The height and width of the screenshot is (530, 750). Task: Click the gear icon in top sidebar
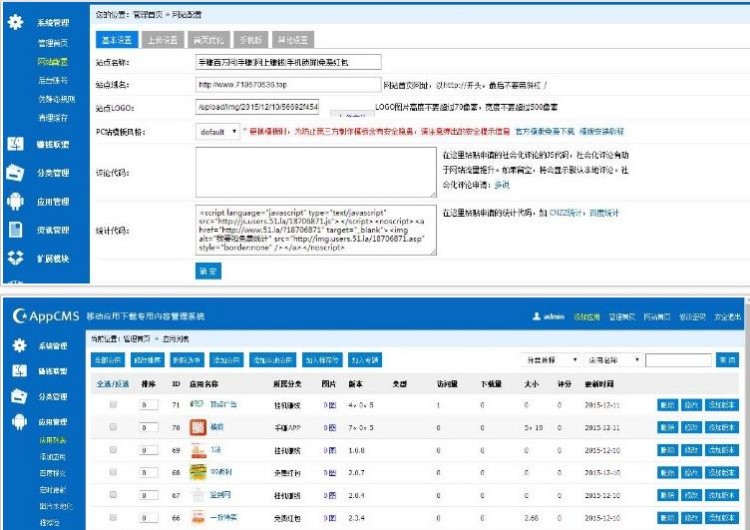15,20
